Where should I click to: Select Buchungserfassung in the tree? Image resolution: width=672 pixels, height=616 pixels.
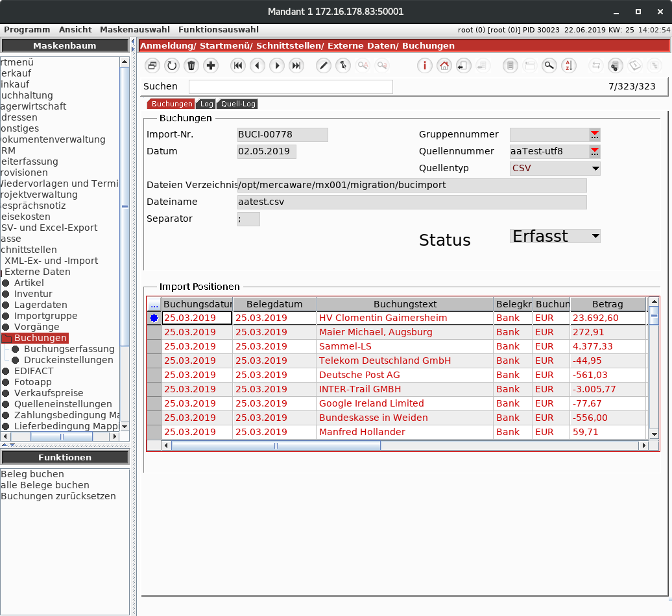pyautogui.click(x=69, y=349)
